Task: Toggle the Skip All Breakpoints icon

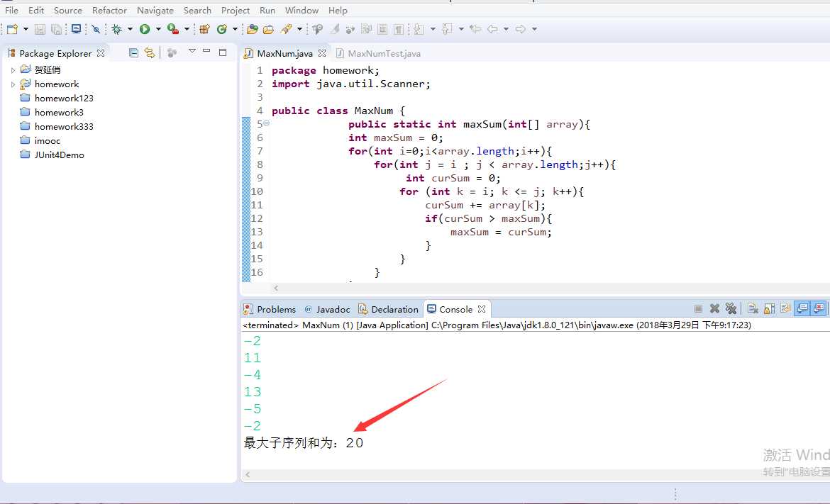Action: tap(96, 29)
